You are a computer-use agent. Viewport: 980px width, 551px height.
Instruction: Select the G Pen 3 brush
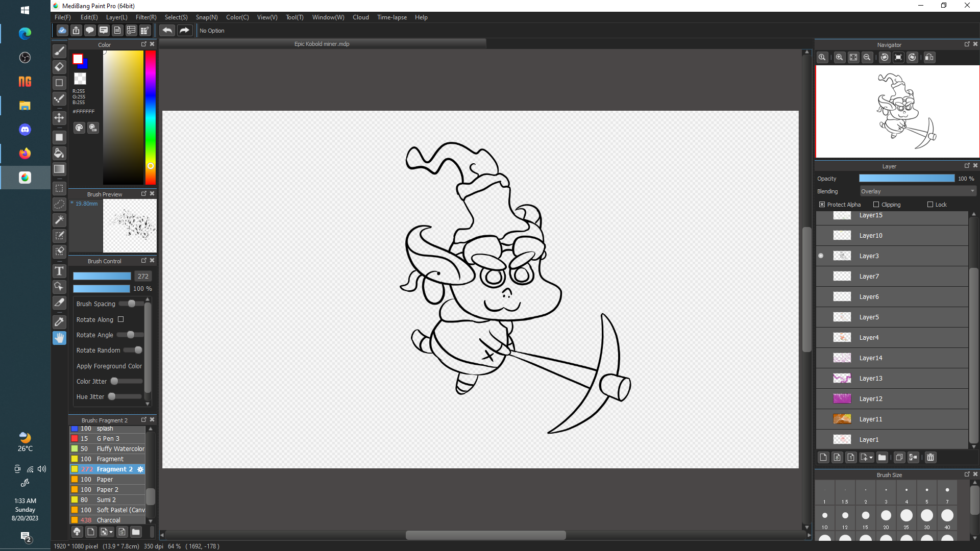coord(108,439)
